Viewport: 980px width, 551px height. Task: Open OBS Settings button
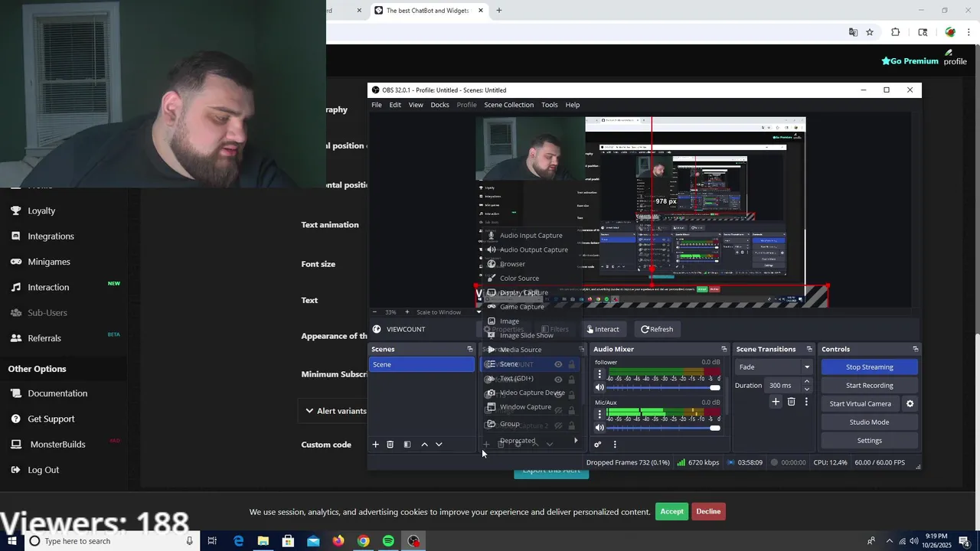[869, 441]
